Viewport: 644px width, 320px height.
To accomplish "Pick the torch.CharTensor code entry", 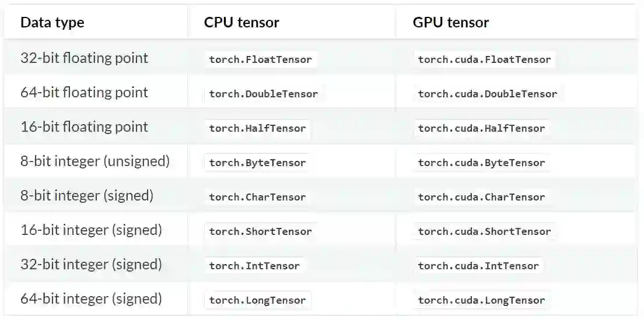I will pos(257,197).
